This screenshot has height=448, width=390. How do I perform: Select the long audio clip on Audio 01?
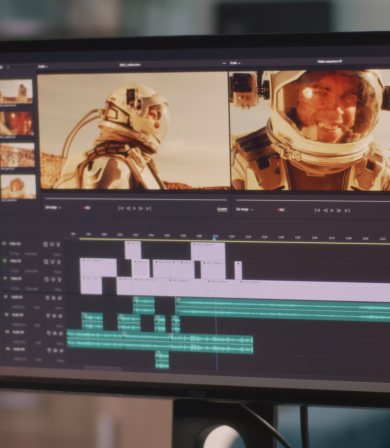point(283,308)
